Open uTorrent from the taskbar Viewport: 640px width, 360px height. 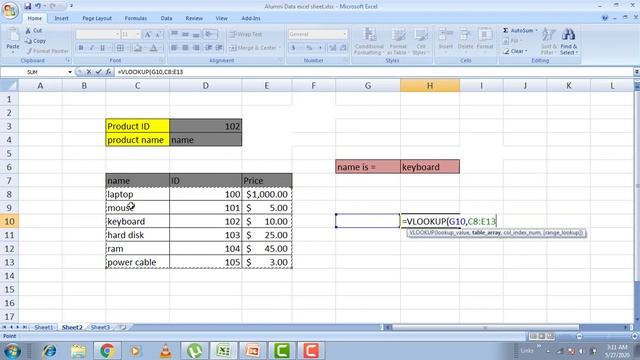click(194, 351)
